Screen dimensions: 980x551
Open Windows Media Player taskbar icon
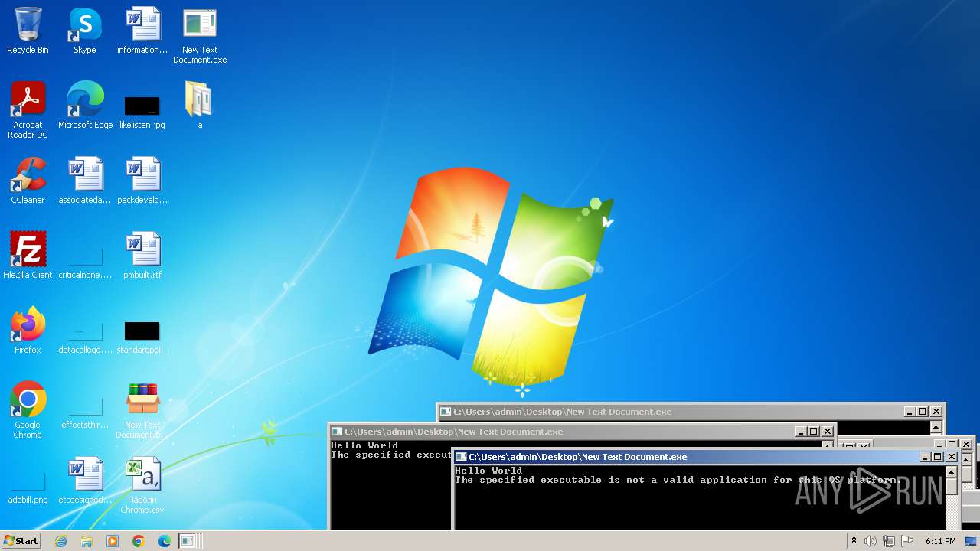point(113,541)
